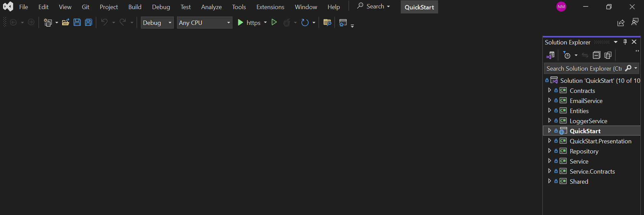Click the Find in Files folder icon
644x215 pixels.
pyautogui.click(x=327, y=23)
